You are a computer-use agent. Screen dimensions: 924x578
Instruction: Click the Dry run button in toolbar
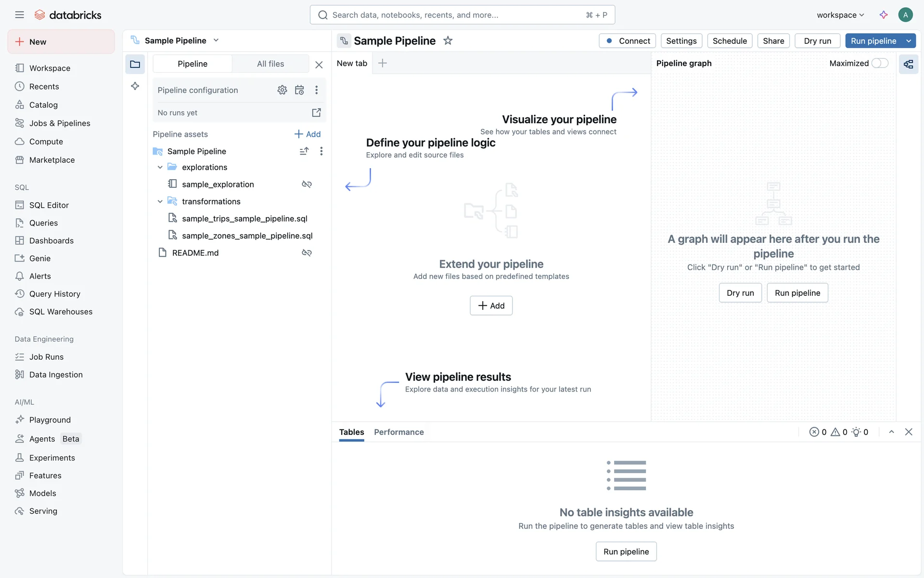click(x=817, y=41)
